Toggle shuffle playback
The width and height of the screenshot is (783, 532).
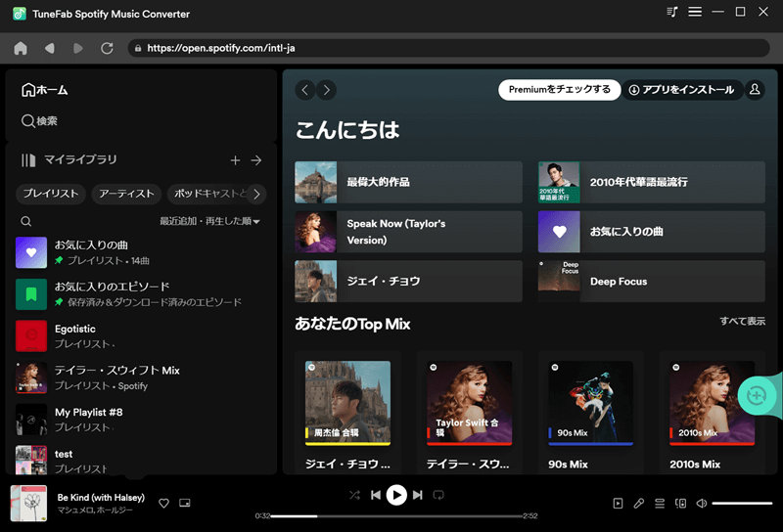coord(354,495)
